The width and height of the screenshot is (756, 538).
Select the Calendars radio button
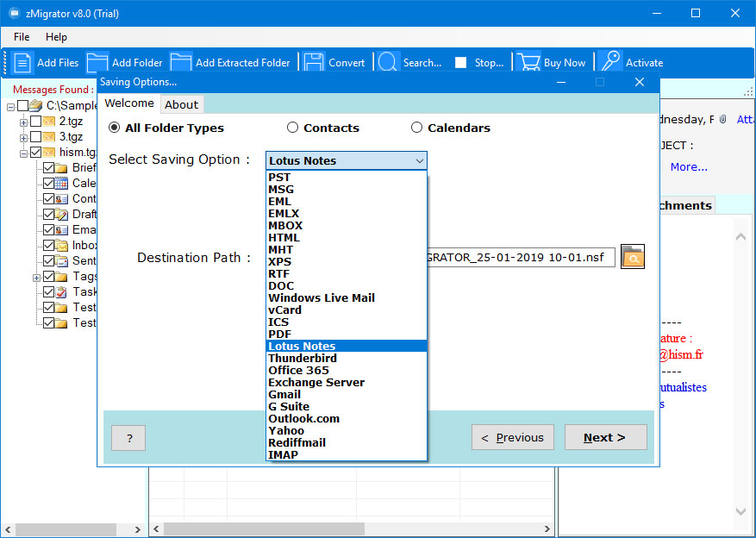coord(416,128)
